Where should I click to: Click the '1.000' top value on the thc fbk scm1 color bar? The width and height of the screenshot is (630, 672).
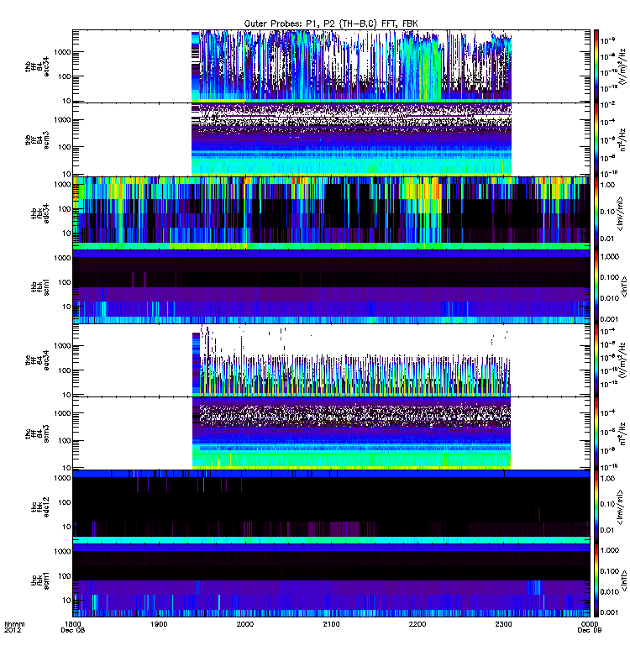point(610,550)
